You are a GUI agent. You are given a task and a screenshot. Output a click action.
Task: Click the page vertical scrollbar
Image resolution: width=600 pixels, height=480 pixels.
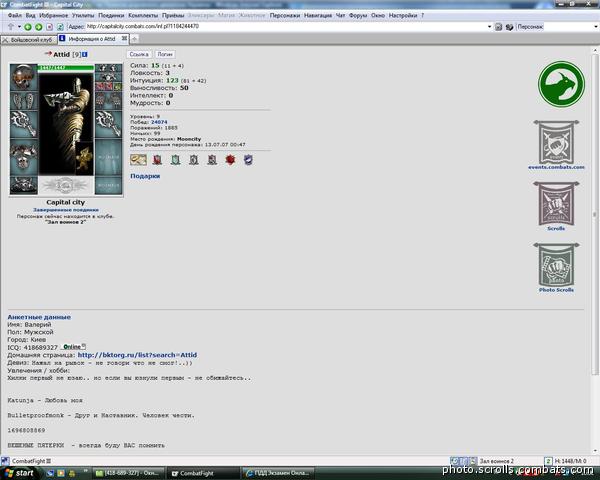point(595,214)
